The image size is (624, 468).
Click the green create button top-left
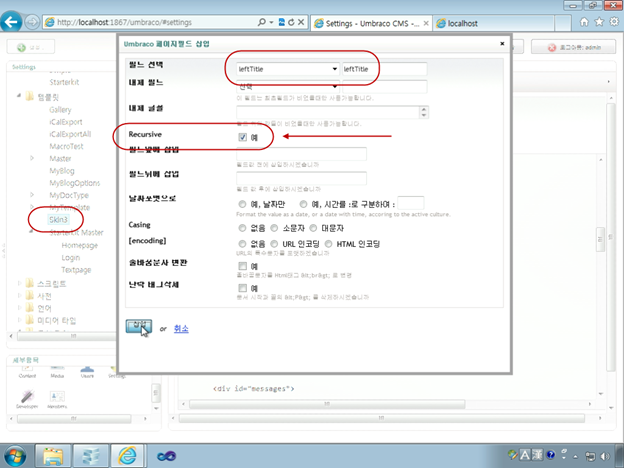30,47
